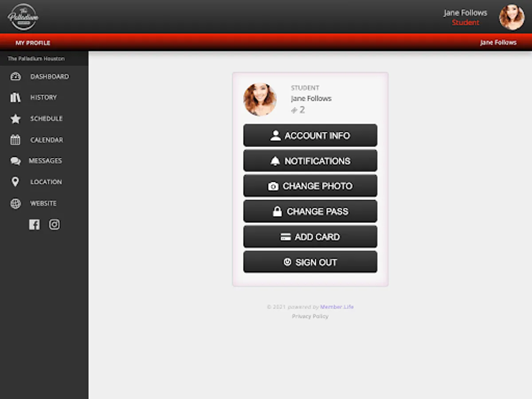
Task: Click Change Photo to update picture
Action: click(310, 186)
